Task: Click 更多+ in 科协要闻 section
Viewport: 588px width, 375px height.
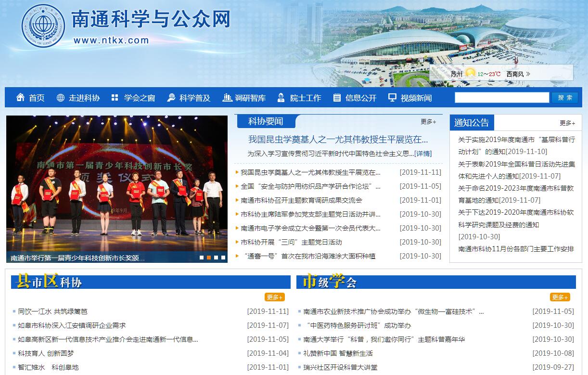Action: tap(428, 122)
